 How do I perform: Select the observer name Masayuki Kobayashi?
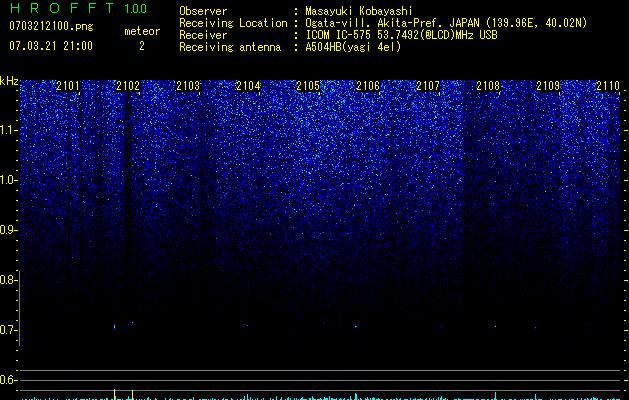359,11
